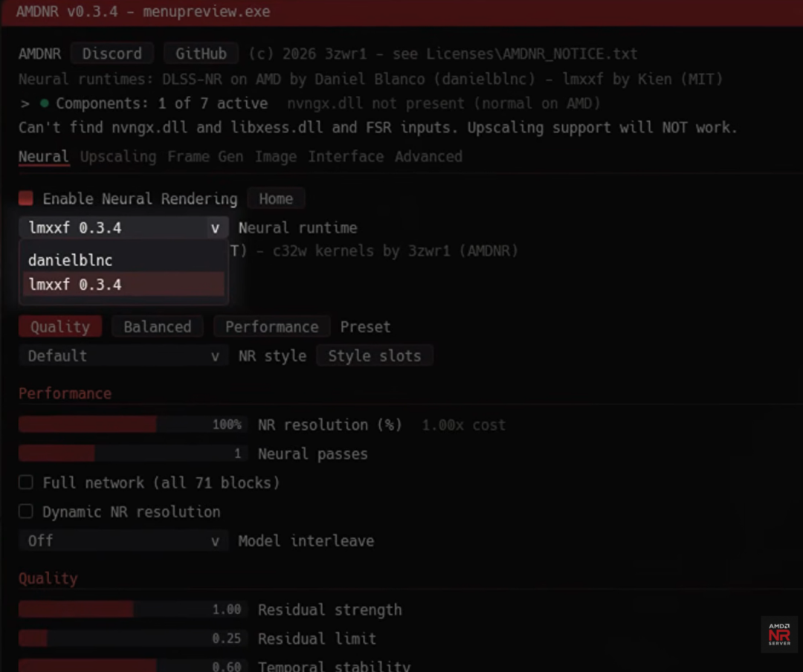Open the NR style Default dropdown

(x=123, y=355)
